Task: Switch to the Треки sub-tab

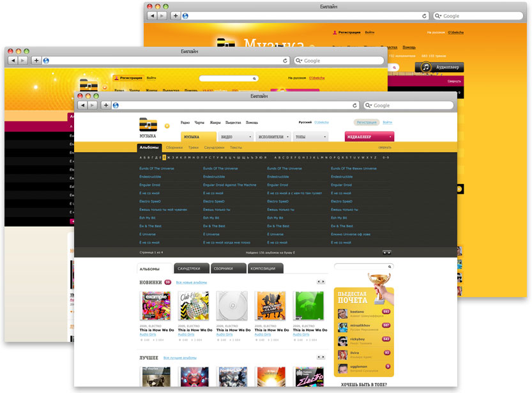Action: pyautogui.click(x=194, y=148)
